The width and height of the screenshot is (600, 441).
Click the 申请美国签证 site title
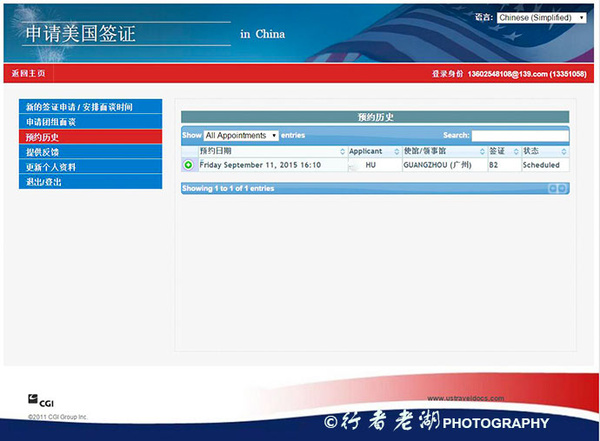point(81,34)
